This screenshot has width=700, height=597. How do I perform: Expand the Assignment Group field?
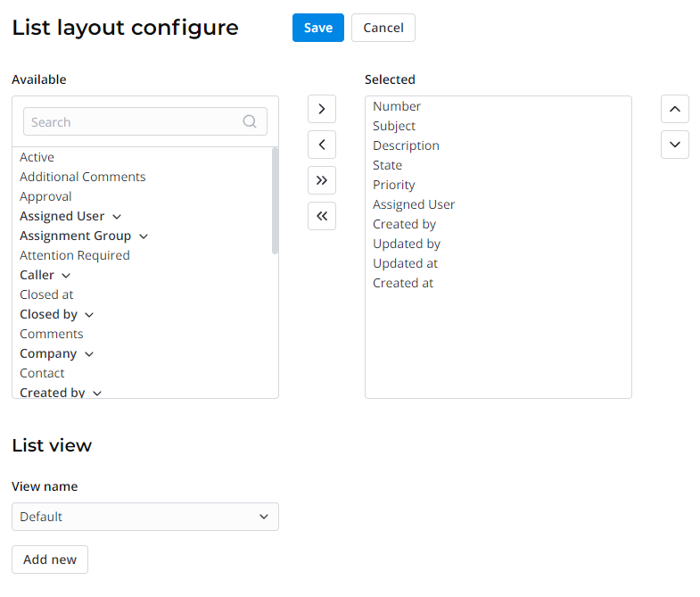coord(144,236)
